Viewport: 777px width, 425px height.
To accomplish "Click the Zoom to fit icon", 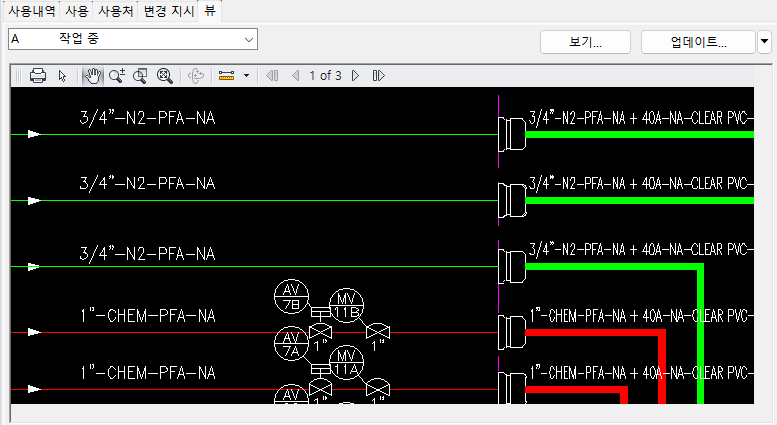I will point(165,76).
